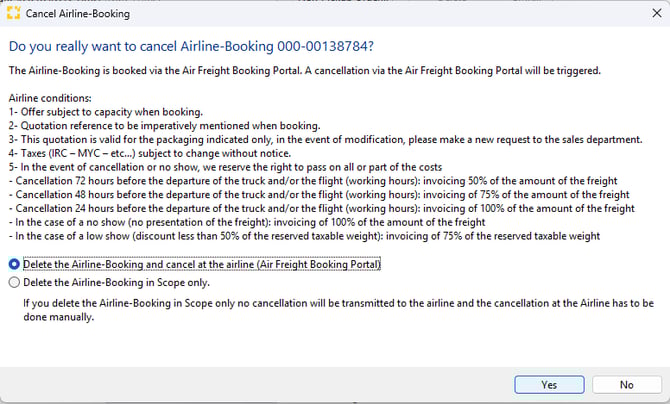Click the Air Freight Booking Portal notice sentence
Screen dimensions: 670x404
click(x=305, y=71)
